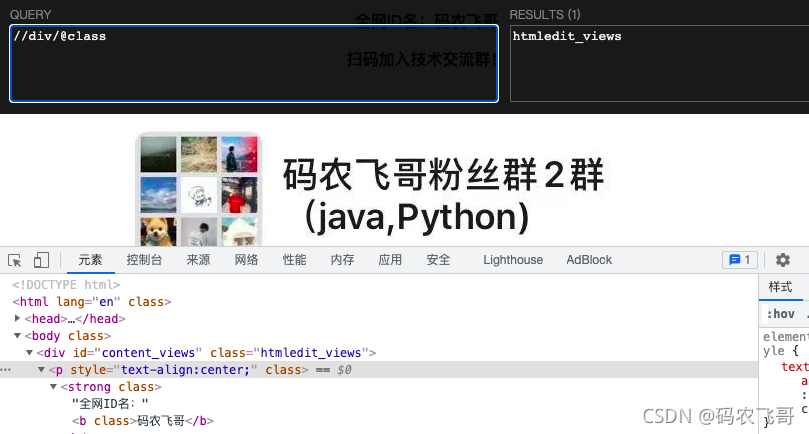Click the content_views id attribute value
The height and width of the screenshot is (434, 809).
149,353
